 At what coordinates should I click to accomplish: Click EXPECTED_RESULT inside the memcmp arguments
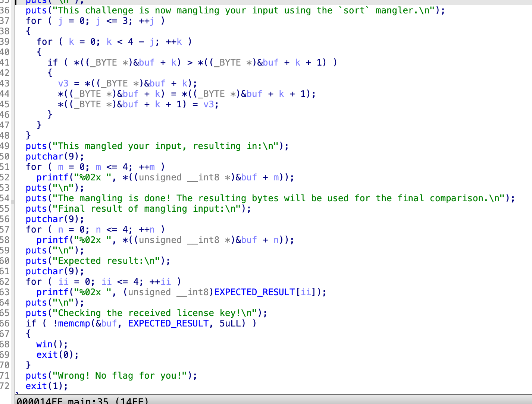pos(168,323)
